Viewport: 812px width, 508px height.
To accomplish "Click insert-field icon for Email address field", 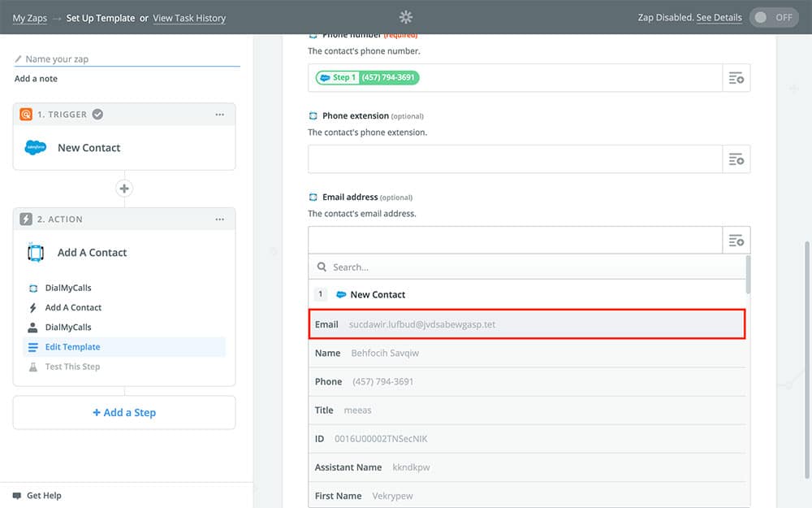I will (736, 241).
